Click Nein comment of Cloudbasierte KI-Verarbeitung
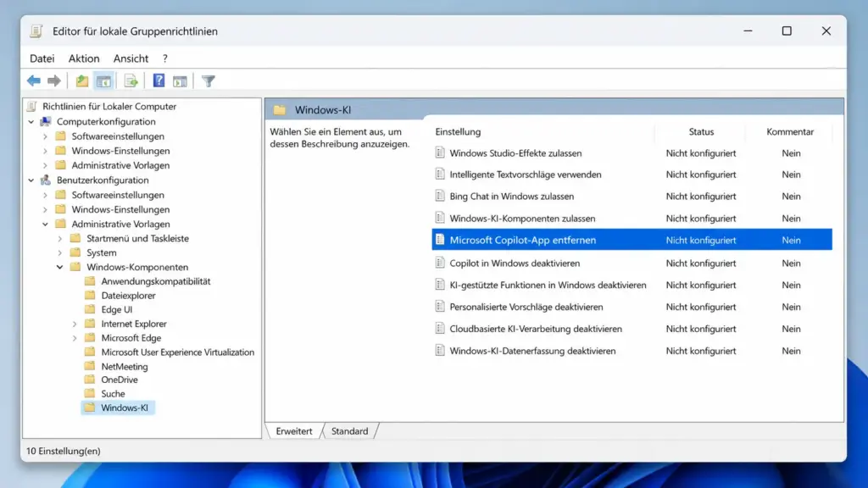This screenshot has height=488, width=868. click(x=791, y=329)
